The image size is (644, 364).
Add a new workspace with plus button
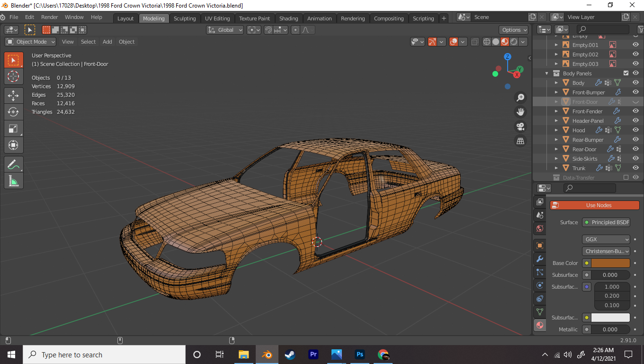[444, 18]
